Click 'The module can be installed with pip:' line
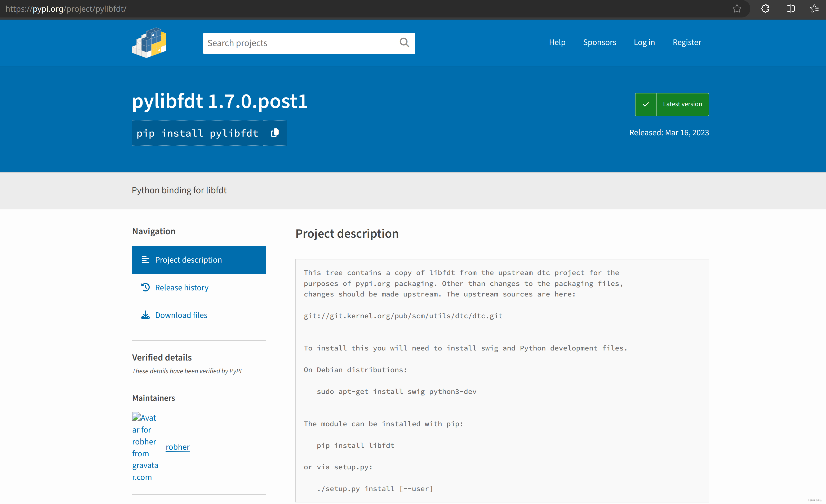This screenshot has height=504, width=826. [384, 424]
